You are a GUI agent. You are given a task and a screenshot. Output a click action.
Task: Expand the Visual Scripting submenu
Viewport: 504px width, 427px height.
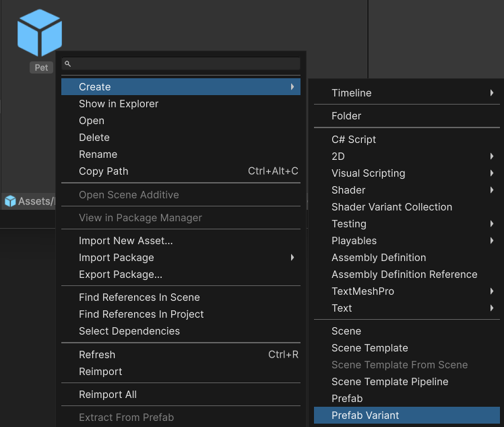(406, 173)
